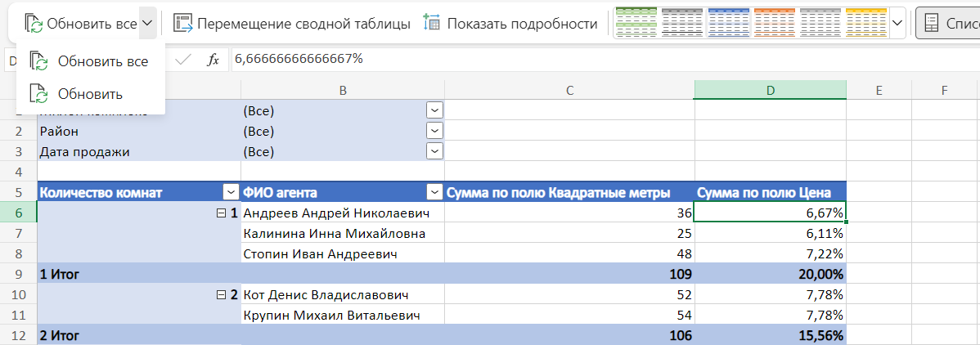Click the Показать подробности icon
The image size is (980, 345).
coord(432,24)
